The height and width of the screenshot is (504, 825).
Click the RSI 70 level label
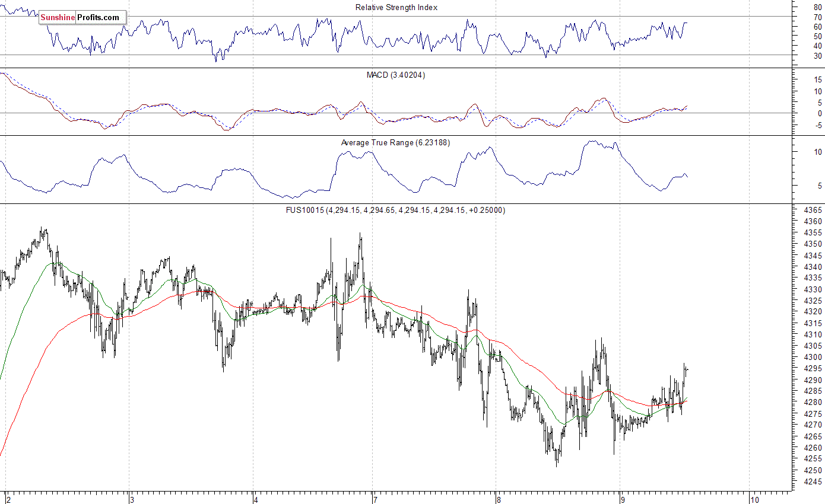pos(817,17)
